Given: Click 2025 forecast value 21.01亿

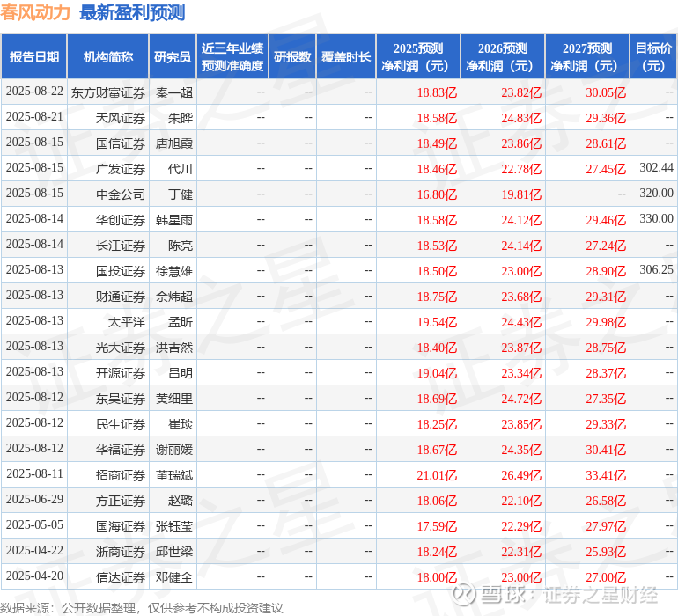Looking at the screenshot, I should point(437,475).
